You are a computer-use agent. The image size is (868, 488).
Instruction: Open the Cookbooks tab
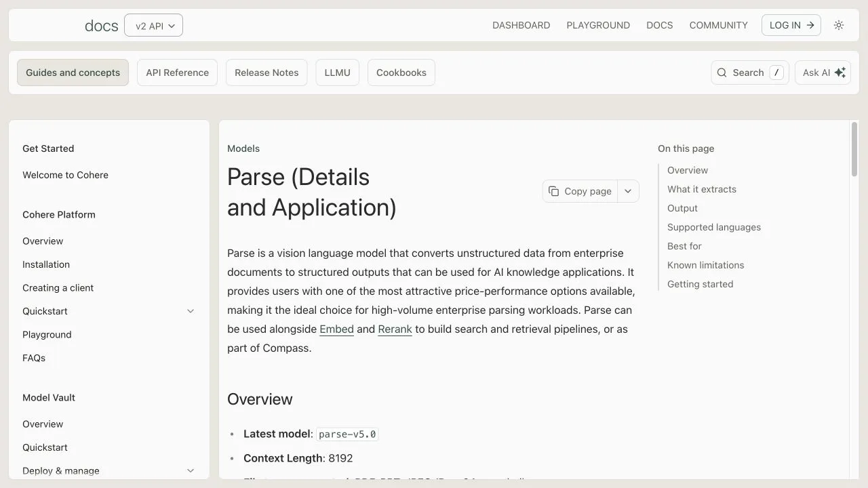point(401,73)
